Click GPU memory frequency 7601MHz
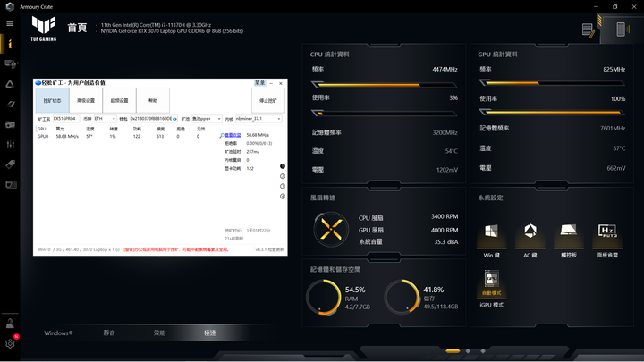Image resolution: width=644 pixels, height=362 pixels. click(613, 128)
